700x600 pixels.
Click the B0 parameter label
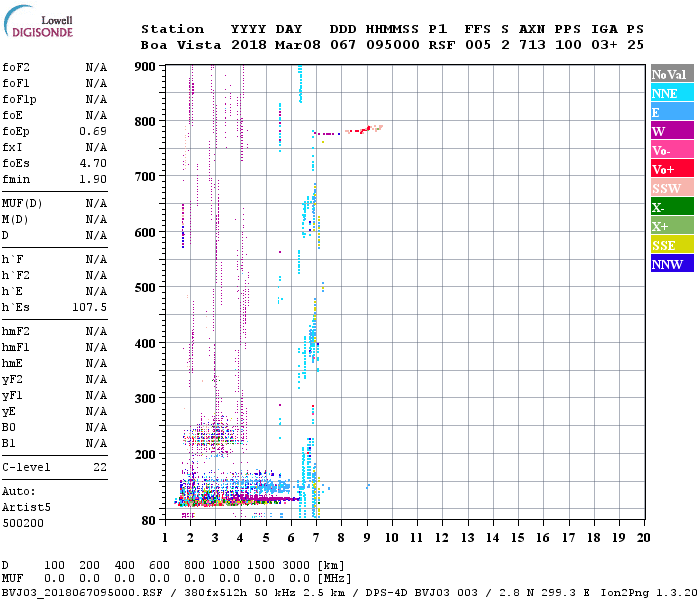click(9, 427)
